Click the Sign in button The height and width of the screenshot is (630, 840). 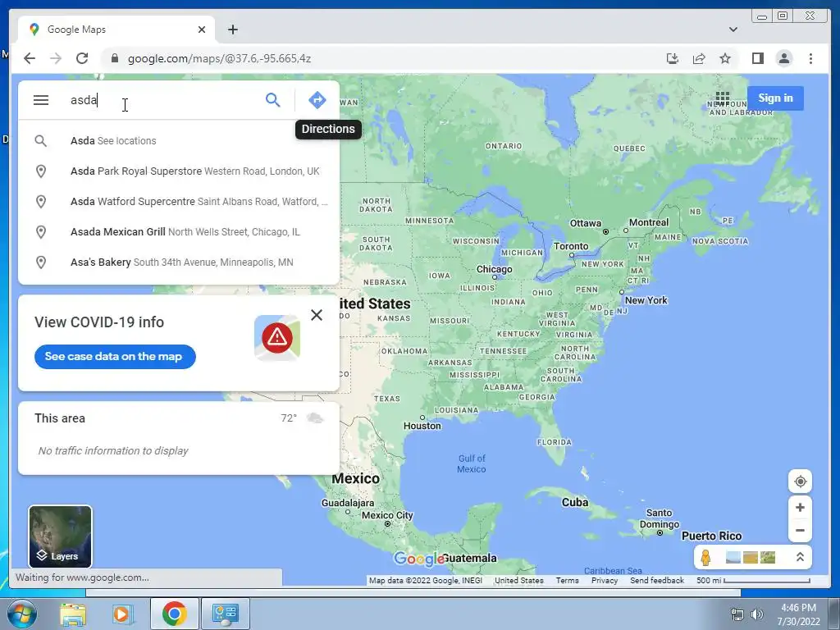775,98
